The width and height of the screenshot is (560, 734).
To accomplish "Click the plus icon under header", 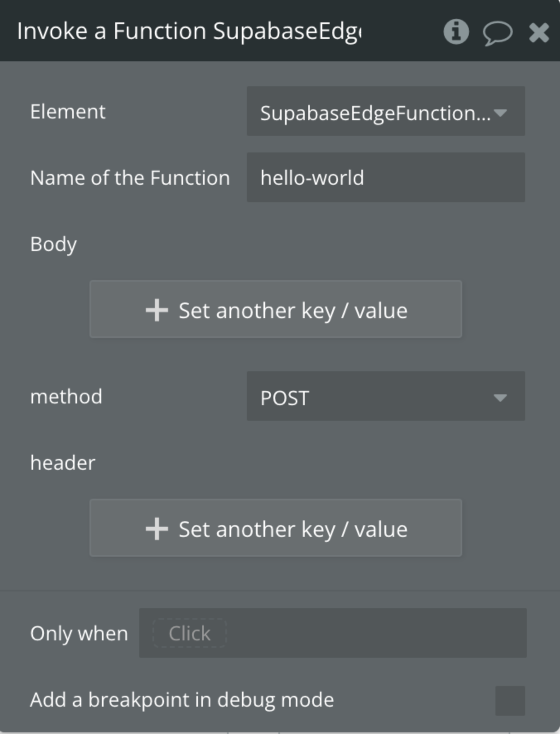I will coord(157,529).
